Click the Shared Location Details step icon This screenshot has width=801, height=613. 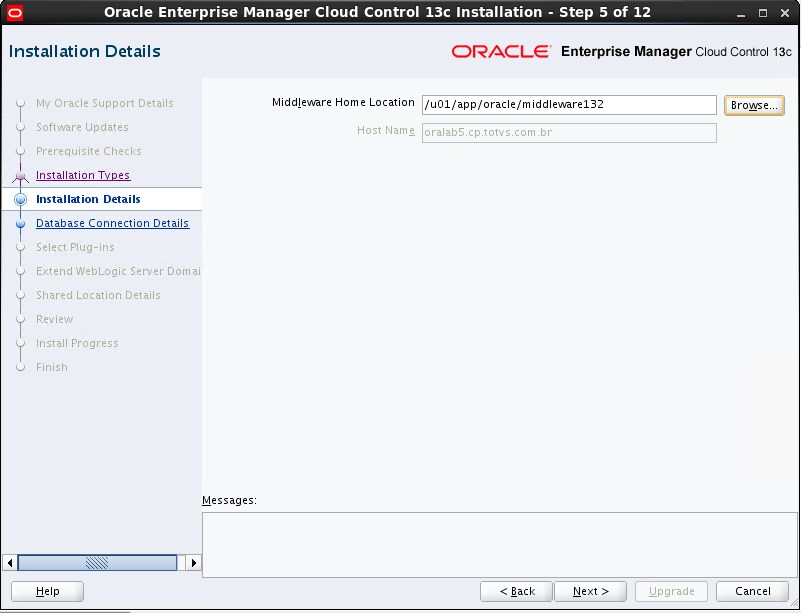[22, 295]
